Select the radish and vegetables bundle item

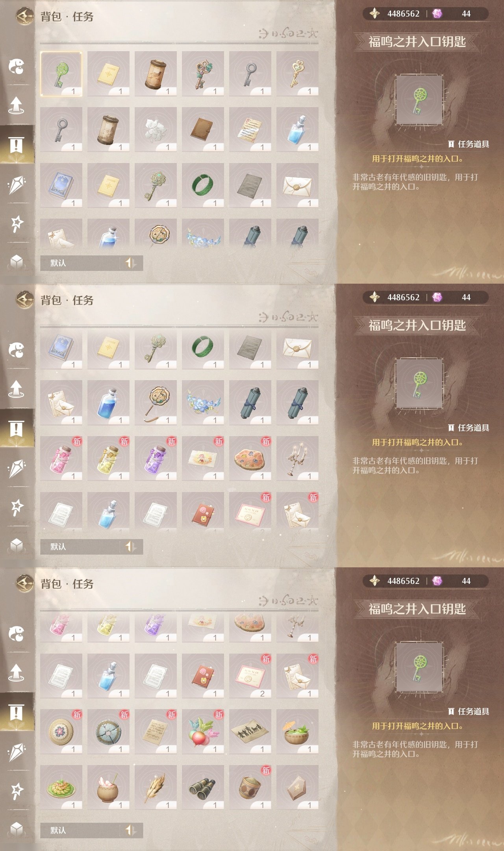pos(203,732)
